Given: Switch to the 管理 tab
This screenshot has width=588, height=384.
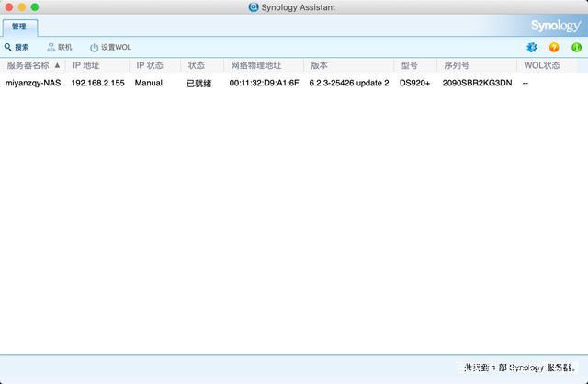Looking at the screenshot, I should [x=19, y=27].
